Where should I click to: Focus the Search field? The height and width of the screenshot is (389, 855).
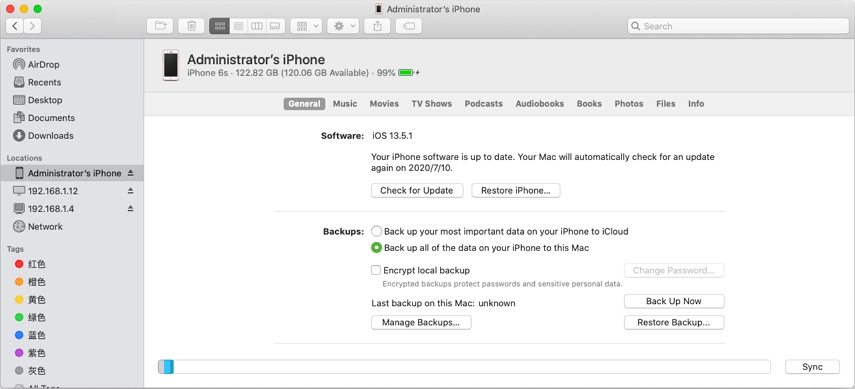pyautogui.click(x=738, y=26)
